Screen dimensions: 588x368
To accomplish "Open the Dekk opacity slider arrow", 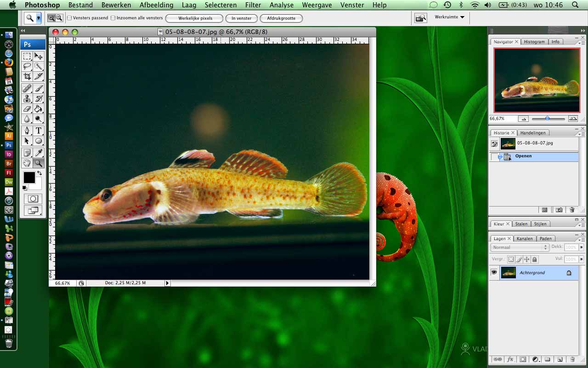I will click(582, 247).
